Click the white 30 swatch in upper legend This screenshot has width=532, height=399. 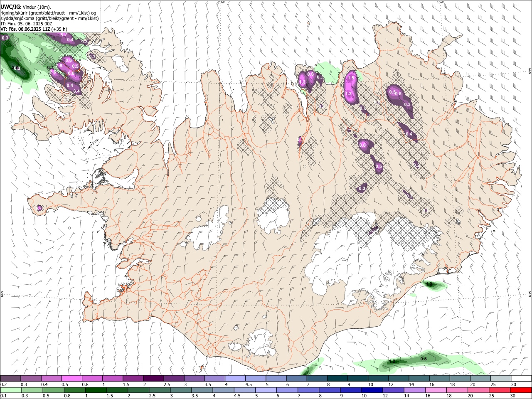pyautogui.click(x=521, y=379)
